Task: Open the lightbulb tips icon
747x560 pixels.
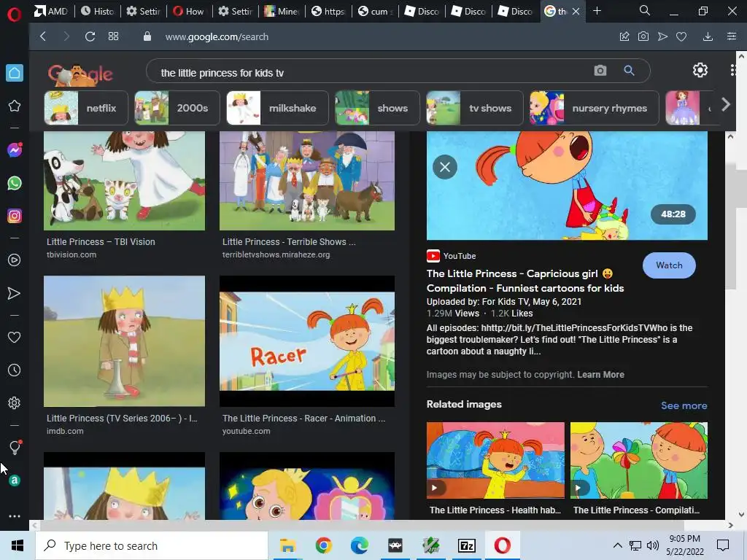Action: click(15, 447)
